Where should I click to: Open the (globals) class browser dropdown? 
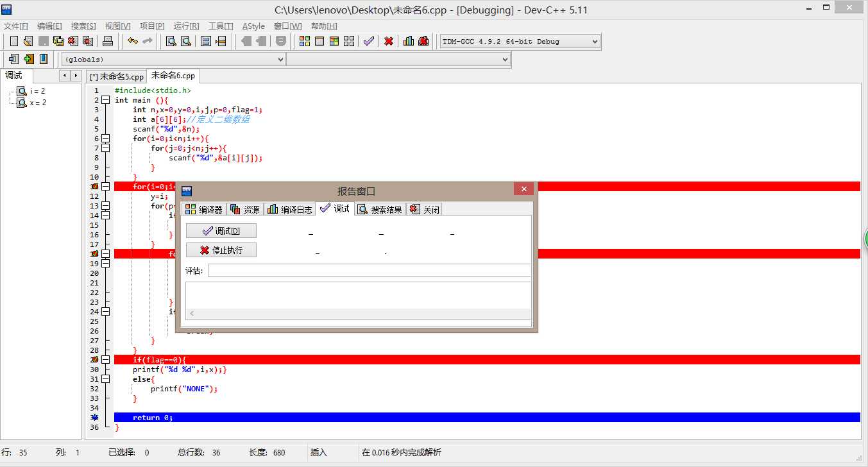pos(174,59)
